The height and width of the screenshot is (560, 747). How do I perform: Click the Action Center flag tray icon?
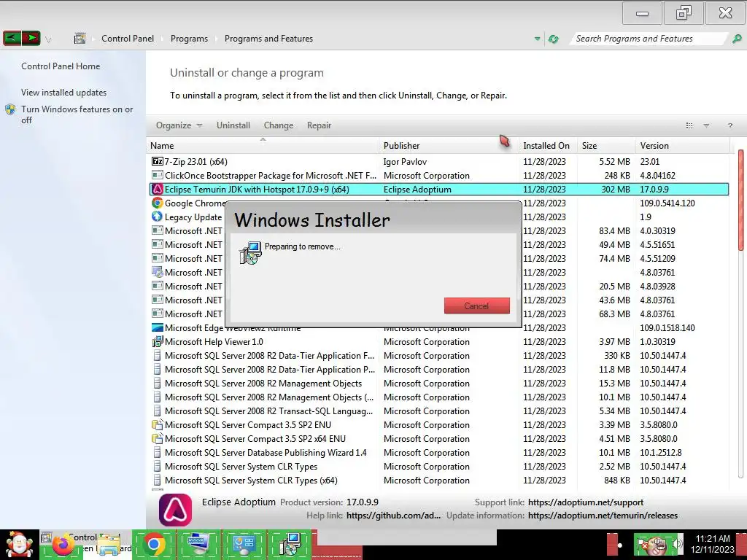click(642, 544)
